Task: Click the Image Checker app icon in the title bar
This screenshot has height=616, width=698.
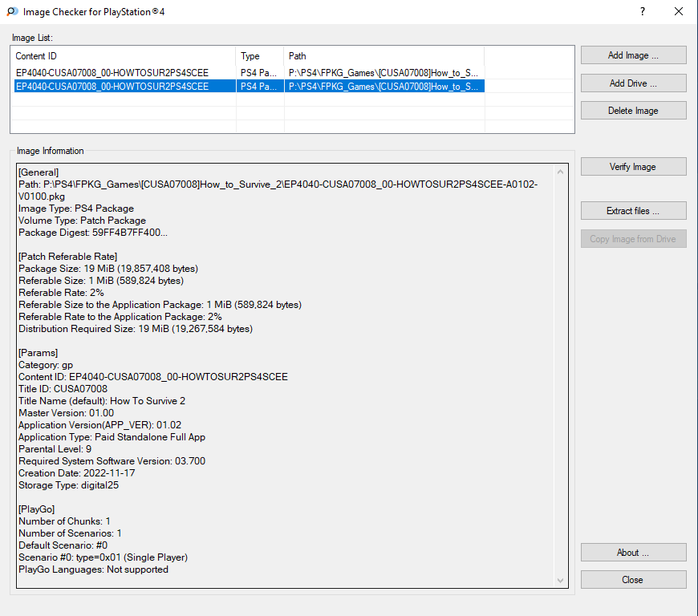Action: pos(12,11)
